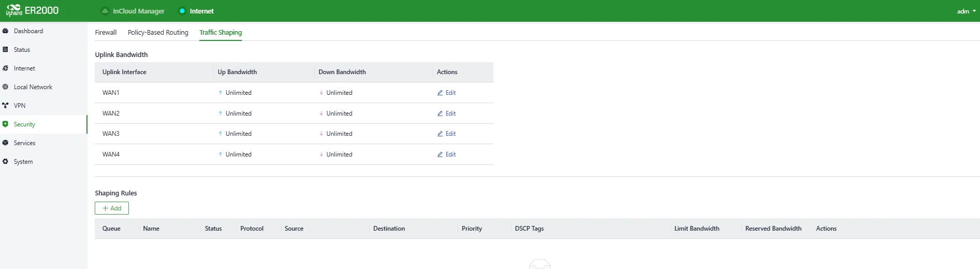
Task: Open the Local Network menu item
Action: point(43,87)
